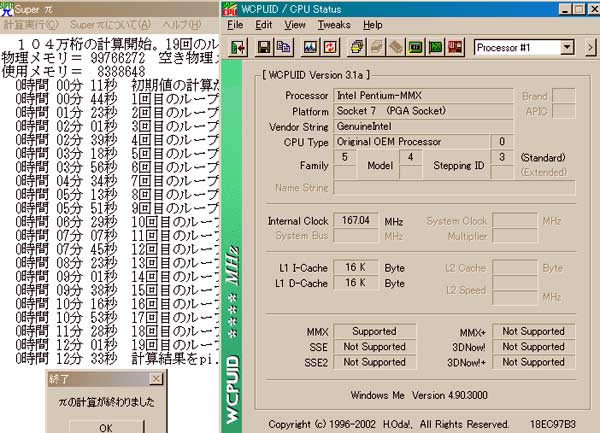
Task: Maximize the WCPUID window
Action: 579,9
